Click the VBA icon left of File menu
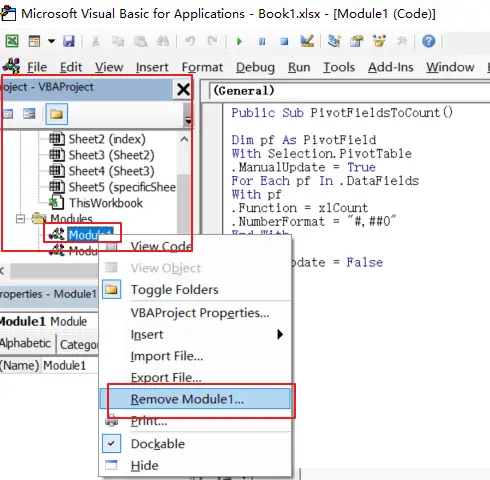The height and width of the screenshot is (480, 490). (x=12, y=66)
